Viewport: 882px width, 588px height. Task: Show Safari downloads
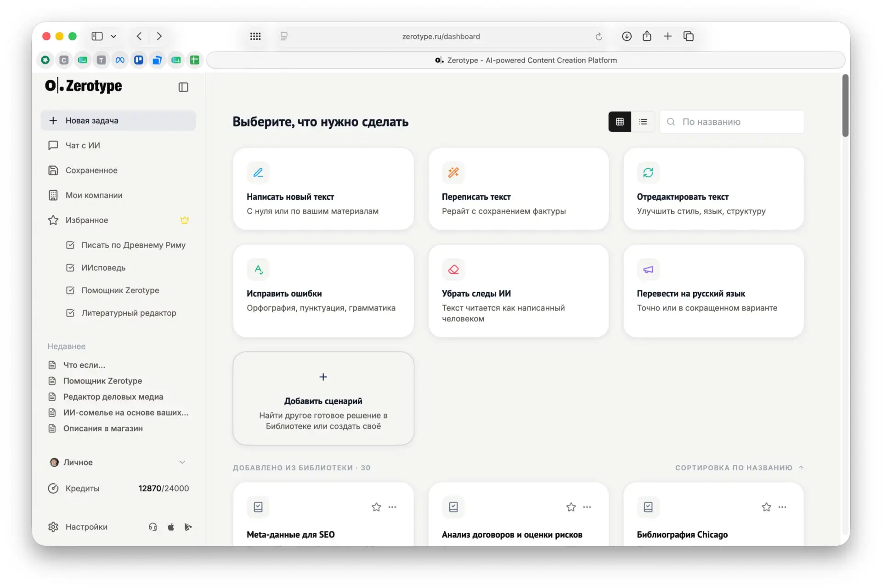[627, 36]
